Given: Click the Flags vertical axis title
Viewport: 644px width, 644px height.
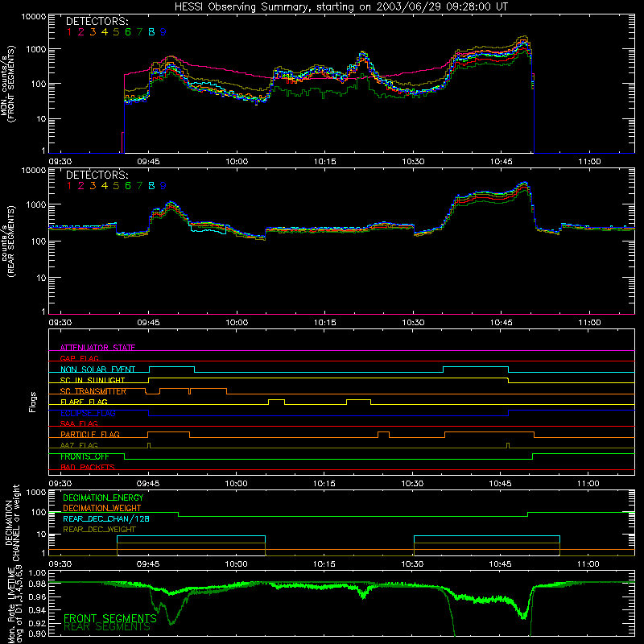Looking at the screenshot, I should [33, 402].
